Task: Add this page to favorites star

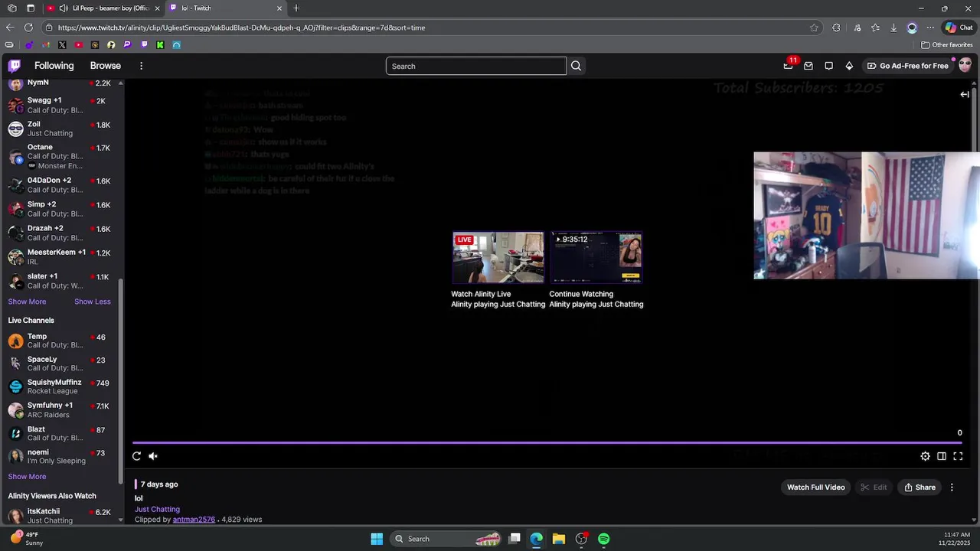Action: point(814,28)
